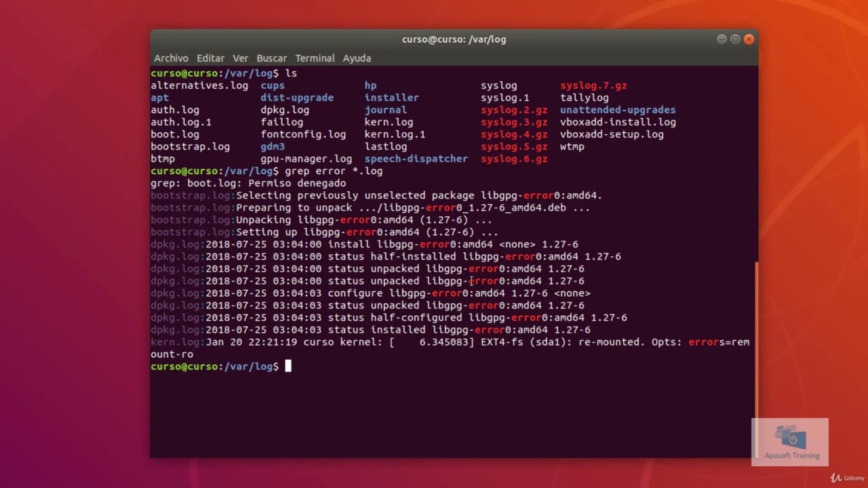Click the 'grep error *.log' command text

click(334, 171)
